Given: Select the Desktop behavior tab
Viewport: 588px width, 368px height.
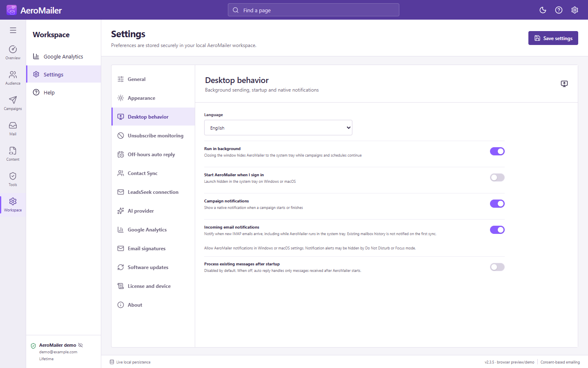Looking at the screenshot, I should tap(153, 117).
